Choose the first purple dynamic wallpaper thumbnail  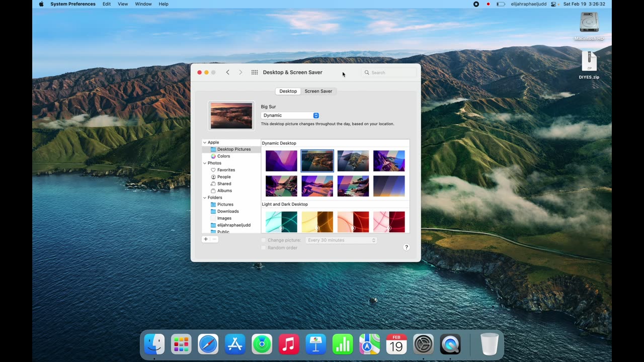(x=281, y=161)
